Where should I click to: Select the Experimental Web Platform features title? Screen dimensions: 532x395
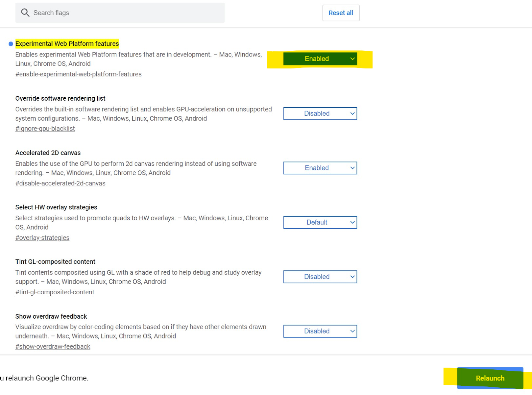pyautogui.click(x=67, y=44)
